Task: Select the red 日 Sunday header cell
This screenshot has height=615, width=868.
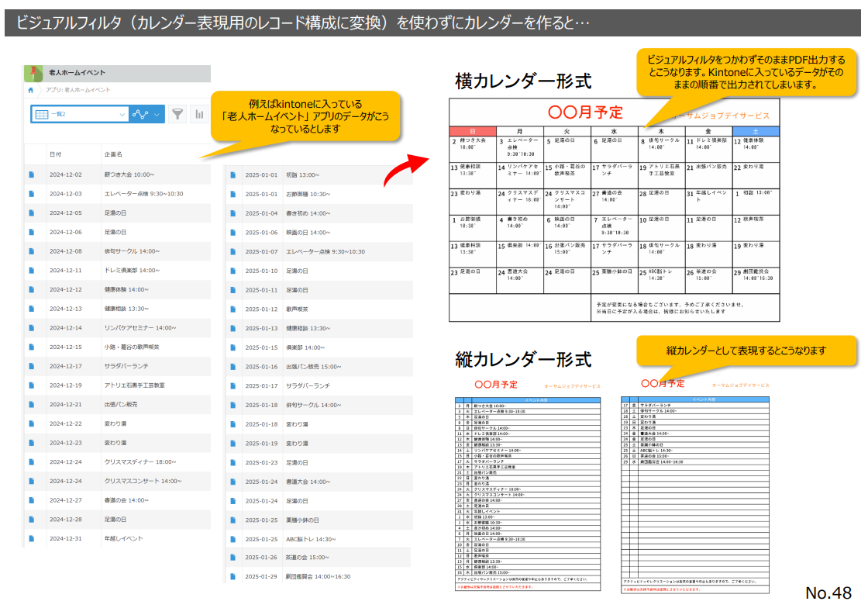Action: coord(472,130)
